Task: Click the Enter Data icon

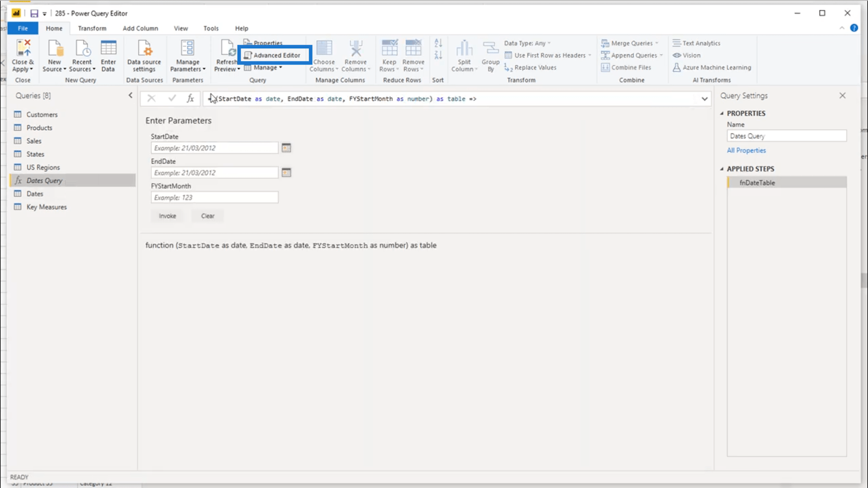Action: 108,48
